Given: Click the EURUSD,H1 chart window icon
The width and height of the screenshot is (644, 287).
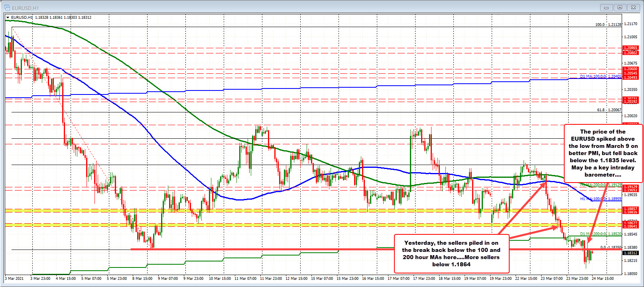Looking at the screenshot, I should tap(7, 8).
